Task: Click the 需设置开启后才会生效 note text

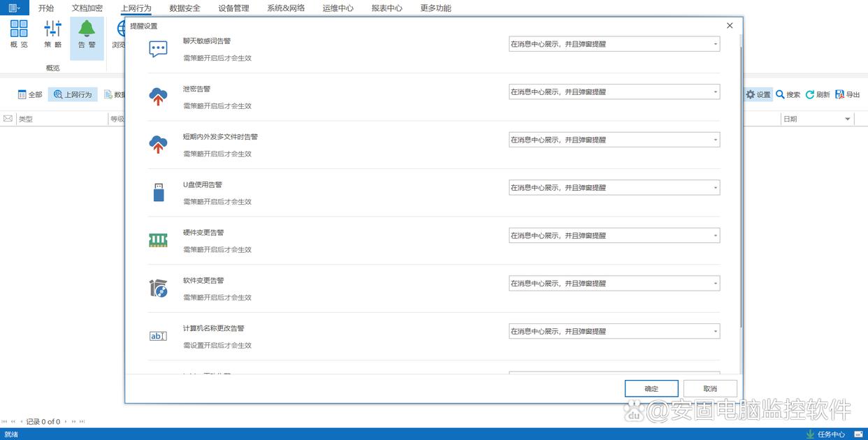Action: (x=217, y=346)
